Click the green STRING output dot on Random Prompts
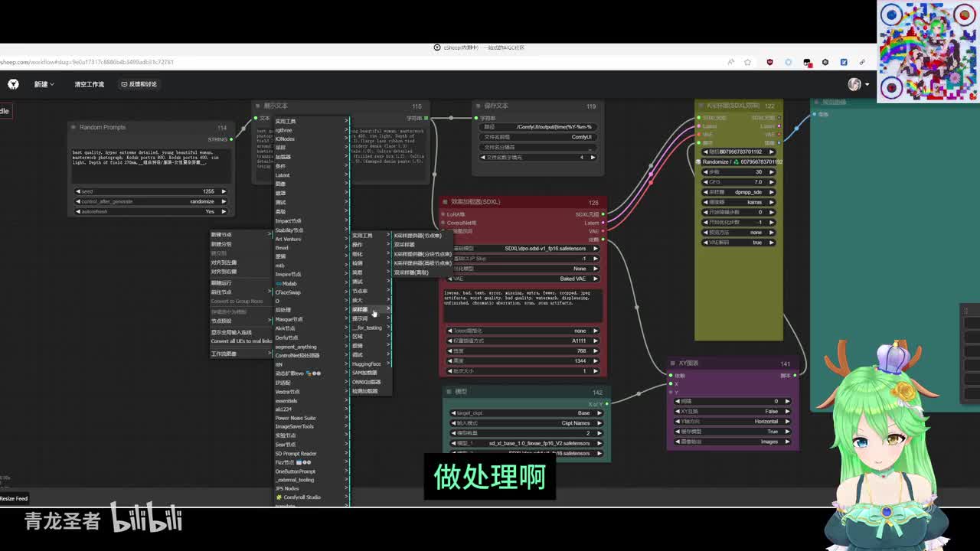 [x=231, y=139]
